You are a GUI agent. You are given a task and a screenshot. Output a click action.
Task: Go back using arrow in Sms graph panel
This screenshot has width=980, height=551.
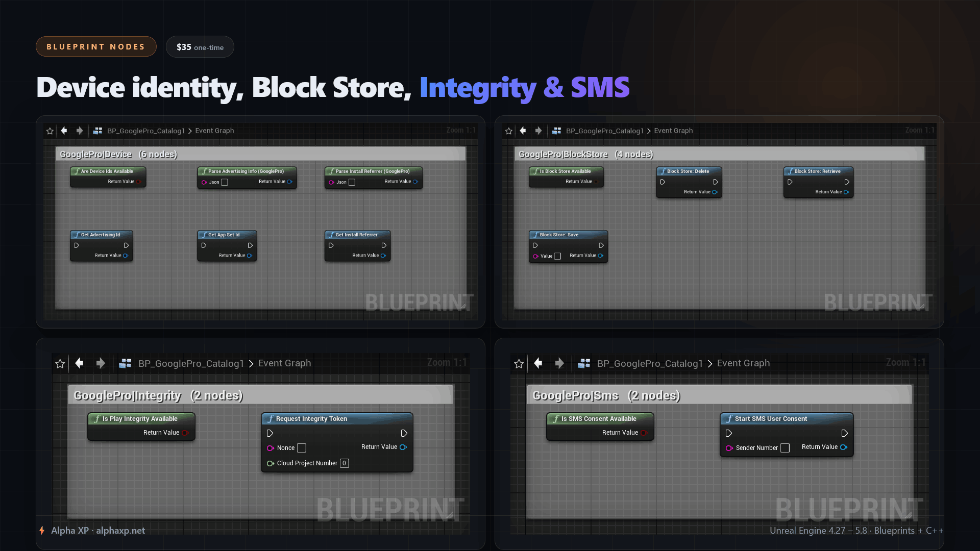[538, 363]
